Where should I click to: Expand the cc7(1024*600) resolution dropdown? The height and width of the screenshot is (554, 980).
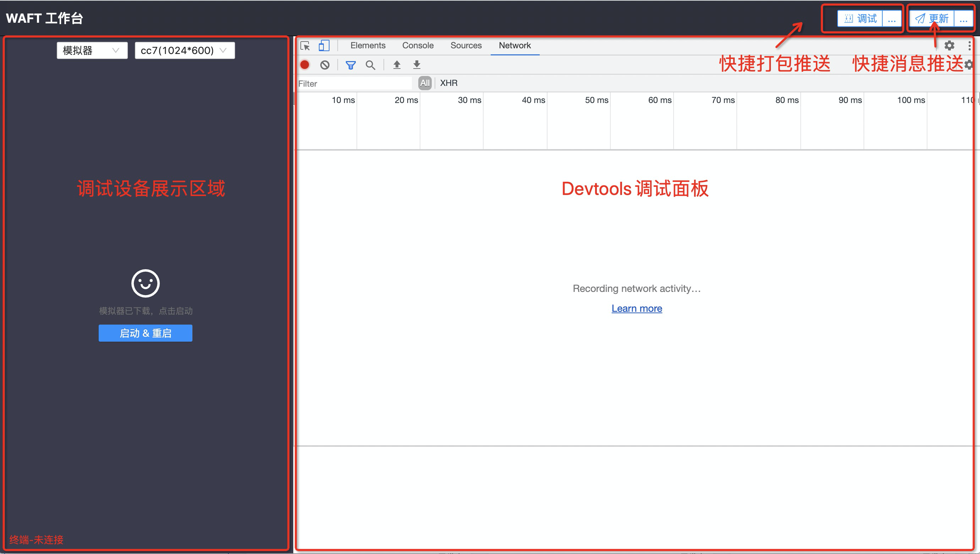click(x=185, y=50)
